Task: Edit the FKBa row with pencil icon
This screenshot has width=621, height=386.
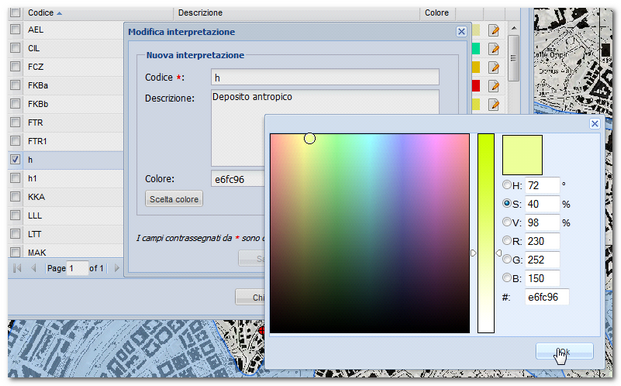Action: [x=493, y=86]
